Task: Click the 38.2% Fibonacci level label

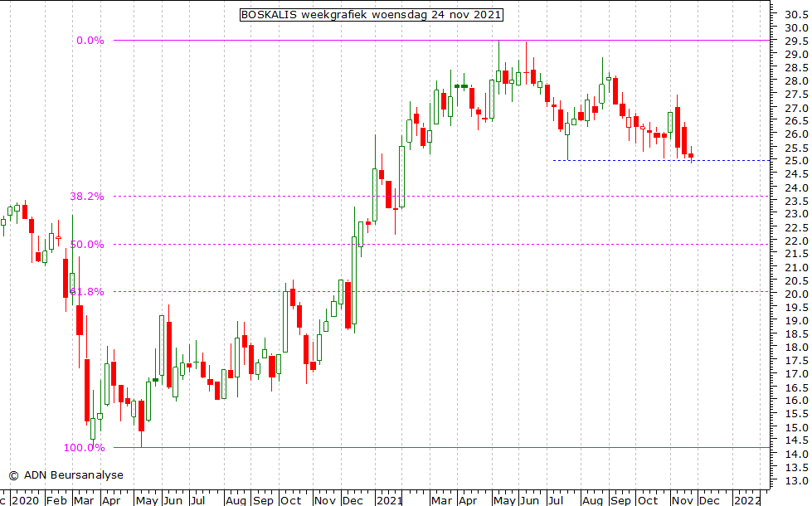Action: (x=87, y=197)
